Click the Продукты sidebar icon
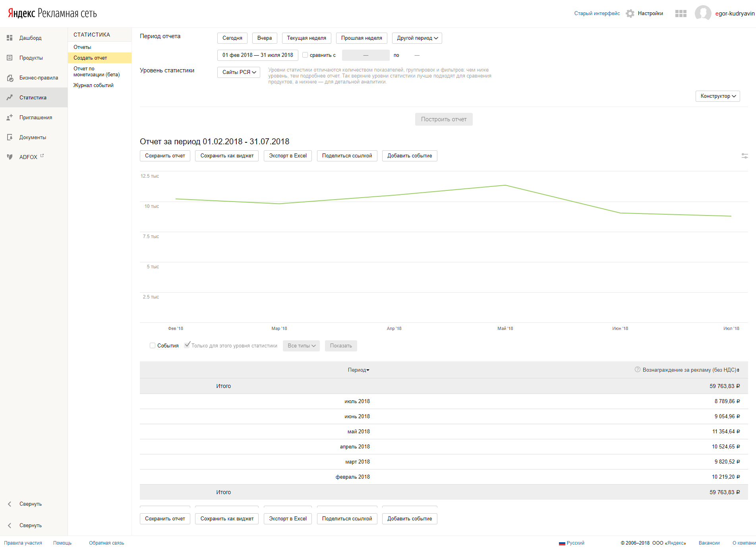Screen dimensions: 756x549 click(10, 58)
